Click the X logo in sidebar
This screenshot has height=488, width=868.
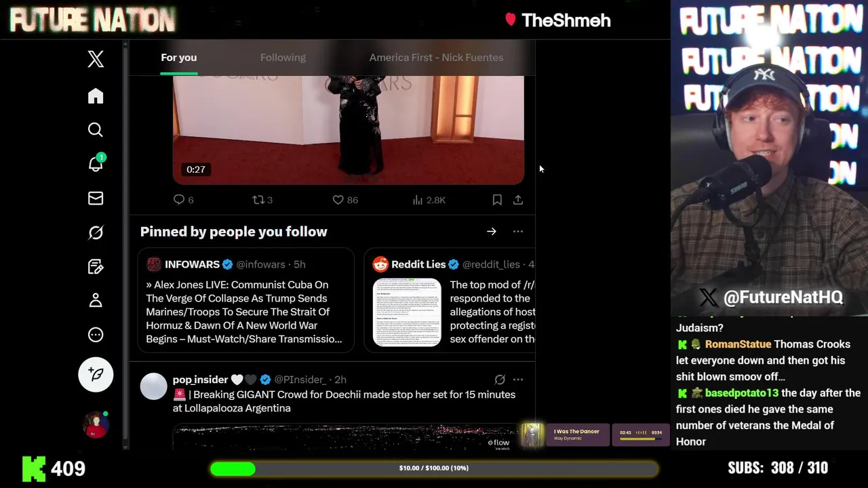(96, 59)
